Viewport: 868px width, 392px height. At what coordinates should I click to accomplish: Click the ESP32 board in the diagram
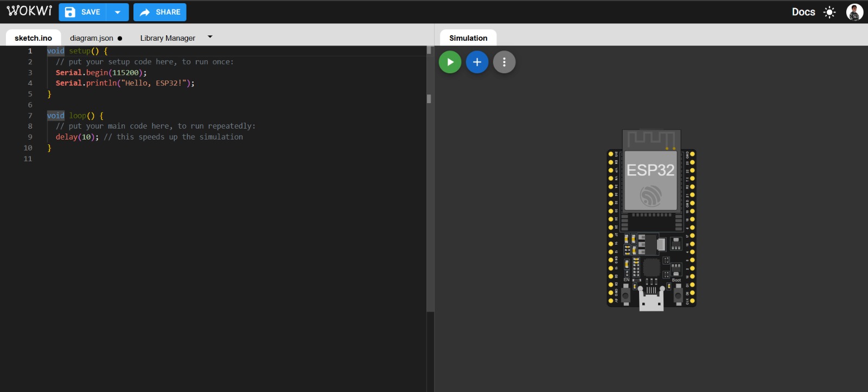pyautogui.click(x=651, y=220)
